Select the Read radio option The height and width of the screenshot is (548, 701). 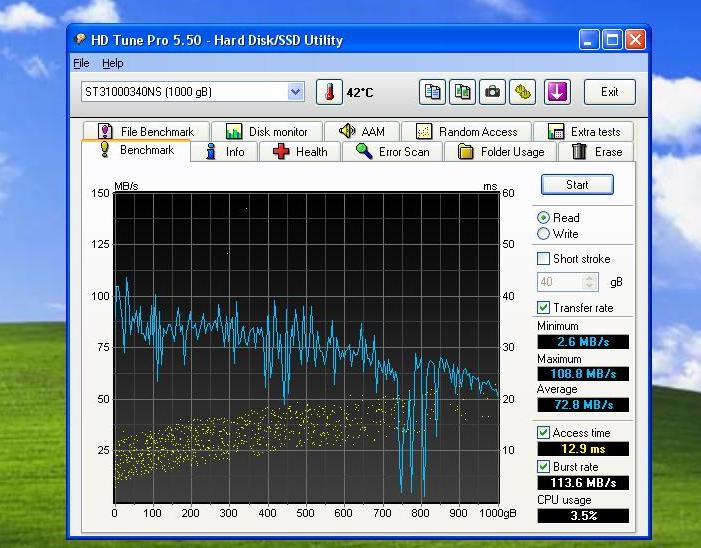pyautogui.click(x=543, y=218)
